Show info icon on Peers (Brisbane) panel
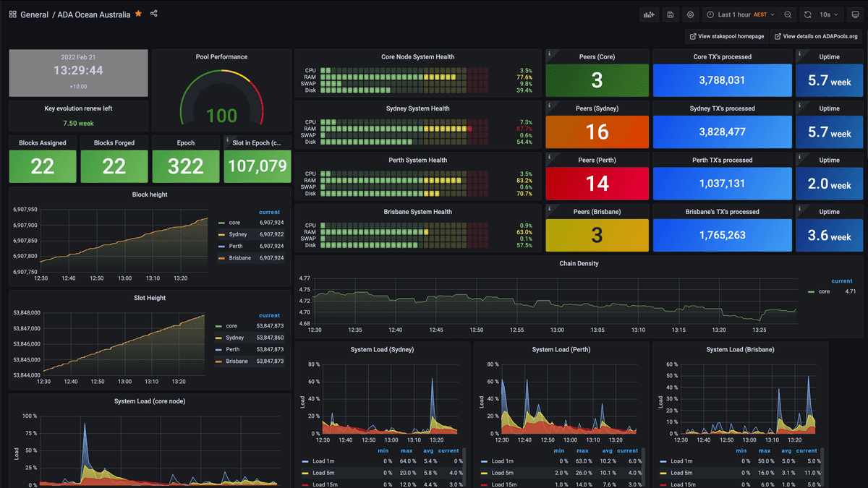This screenshot has height=488, width=868. click(549, 208)
